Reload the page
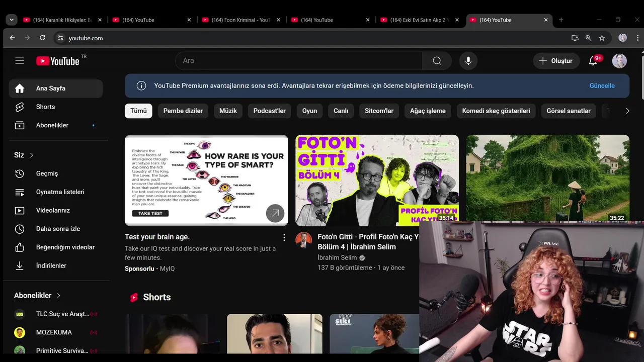Screen dimensions: 644x362 (42, 38)
